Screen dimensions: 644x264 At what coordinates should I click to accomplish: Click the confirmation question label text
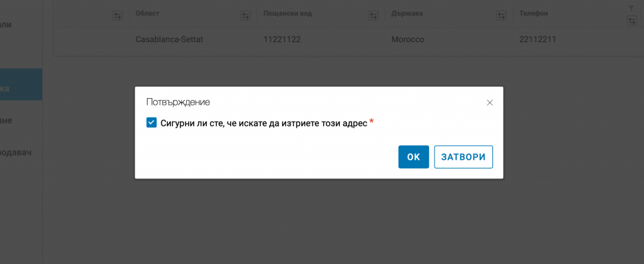click(x=264, y=123)
